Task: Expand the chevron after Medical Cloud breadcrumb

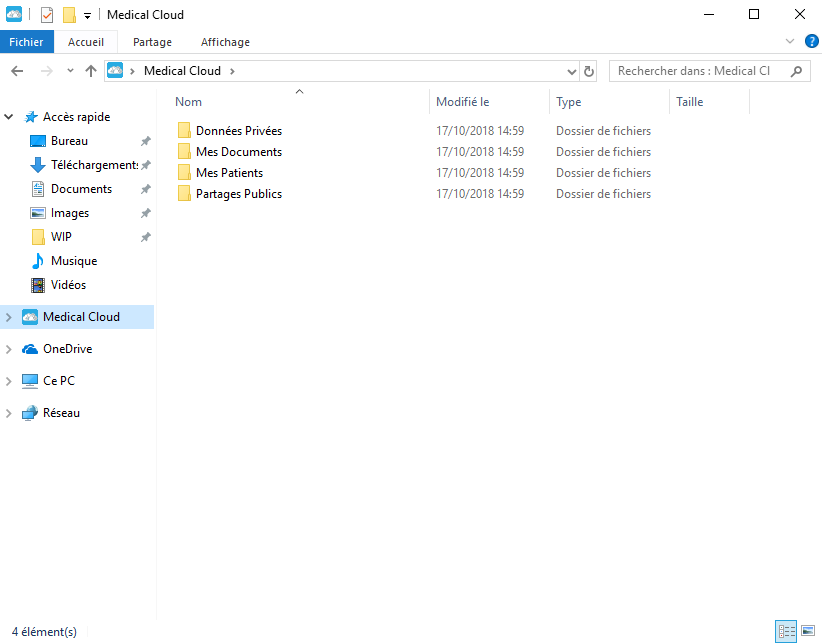Action: (x=232, y=71)
